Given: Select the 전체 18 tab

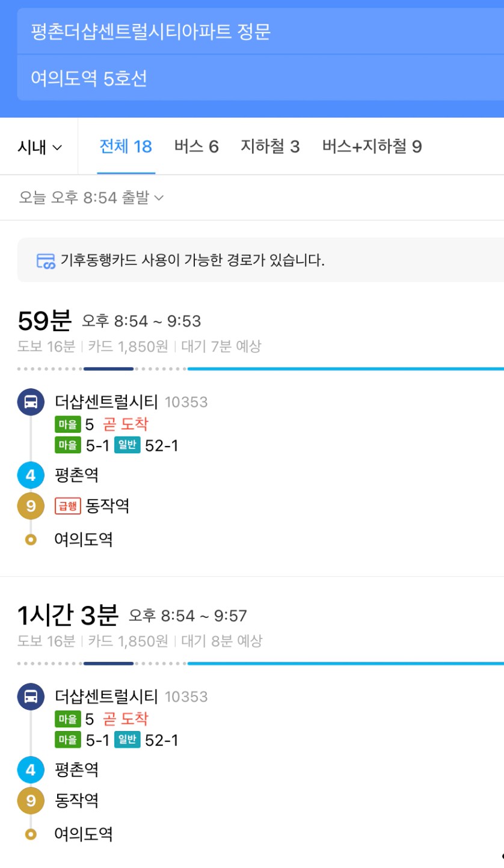Looking at the screenshot, I should (126, 146).
